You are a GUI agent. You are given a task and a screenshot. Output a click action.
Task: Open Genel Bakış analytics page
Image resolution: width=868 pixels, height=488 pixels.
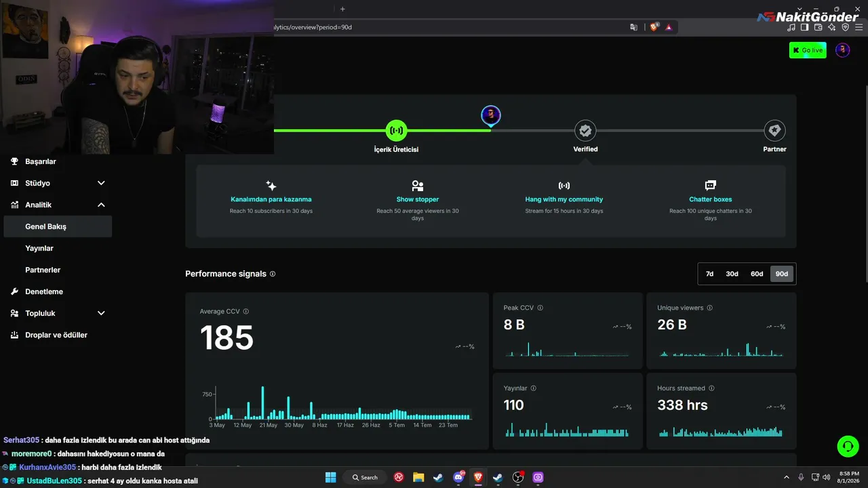tap(58, 226)
